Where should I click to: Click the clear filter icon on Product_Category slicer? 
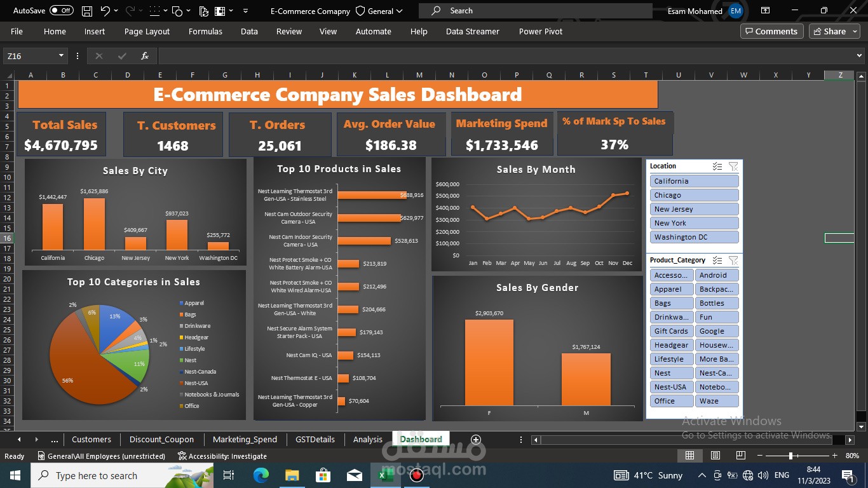click(x=733, y=261)
